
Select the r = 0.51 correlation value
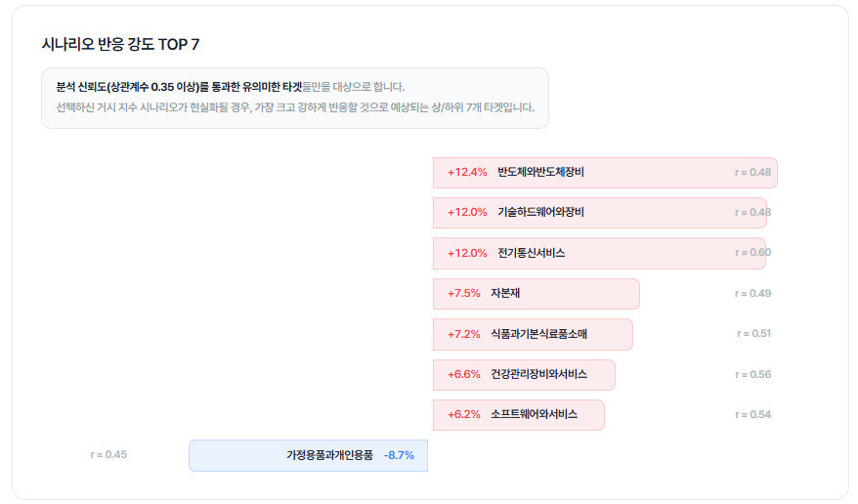(x=753, y=334)
